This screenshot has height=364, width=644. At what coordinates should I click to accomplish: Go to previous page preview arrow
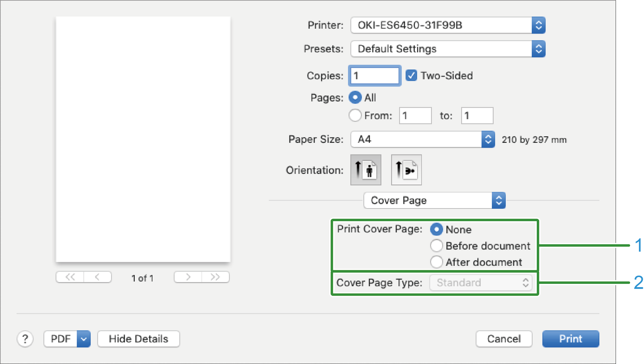[x=97, y=277]
